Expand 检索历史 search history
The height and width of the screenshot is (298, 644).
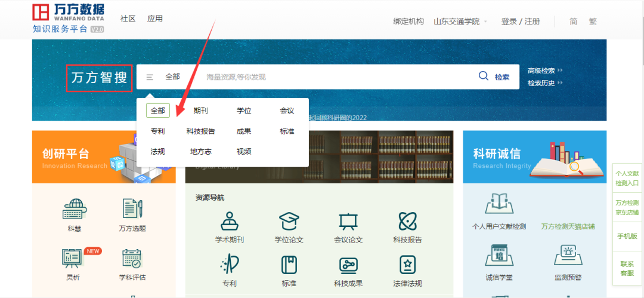[545, 83]
